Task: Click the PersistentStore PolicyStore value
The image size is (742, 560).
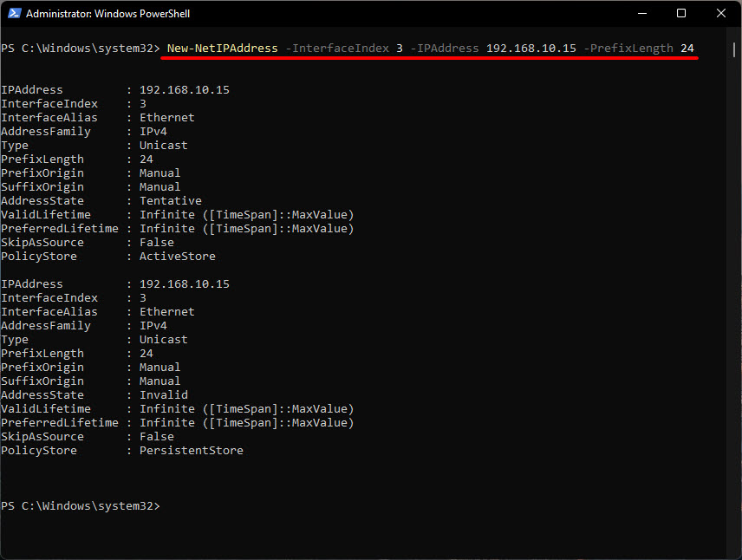Action: [192, 450]
